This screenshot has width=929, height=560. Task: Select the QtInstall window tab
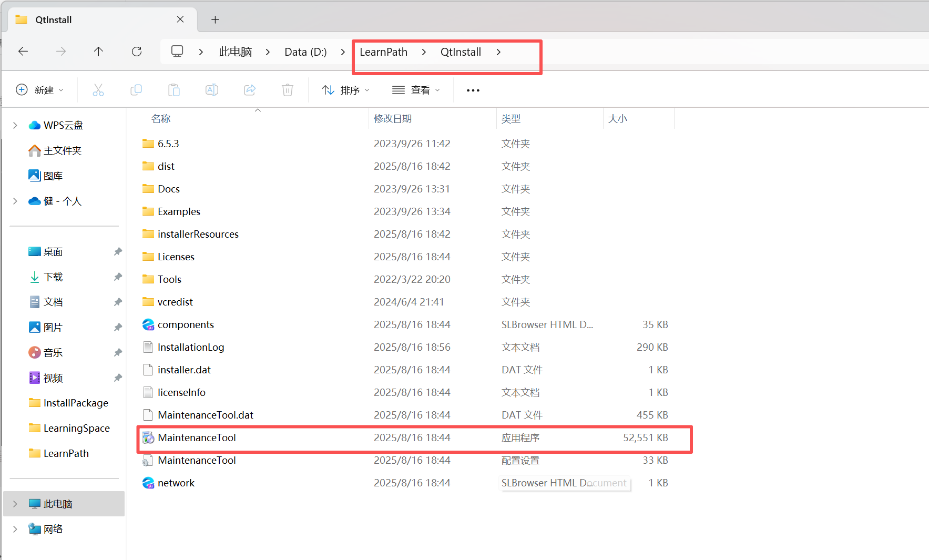coord(103,19)
